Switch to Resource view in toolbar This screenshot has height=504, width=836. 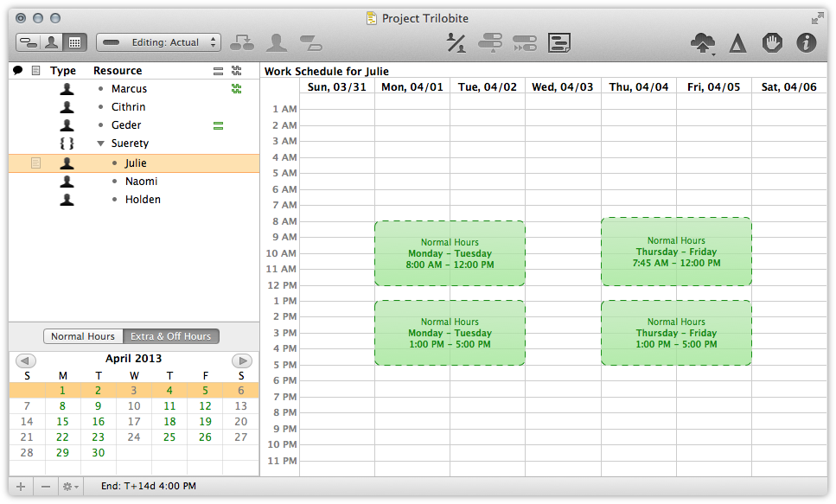(x=51, y=42)
